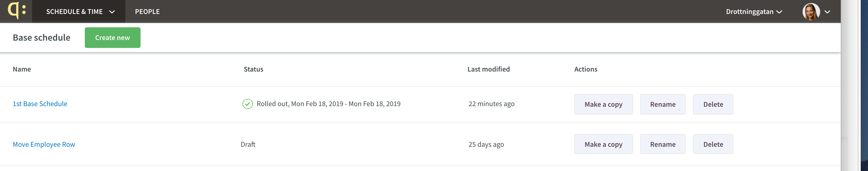Switch to the People tab
This screenshot has height=171, width=868.
pyautogui.click(x=147, y=12)
